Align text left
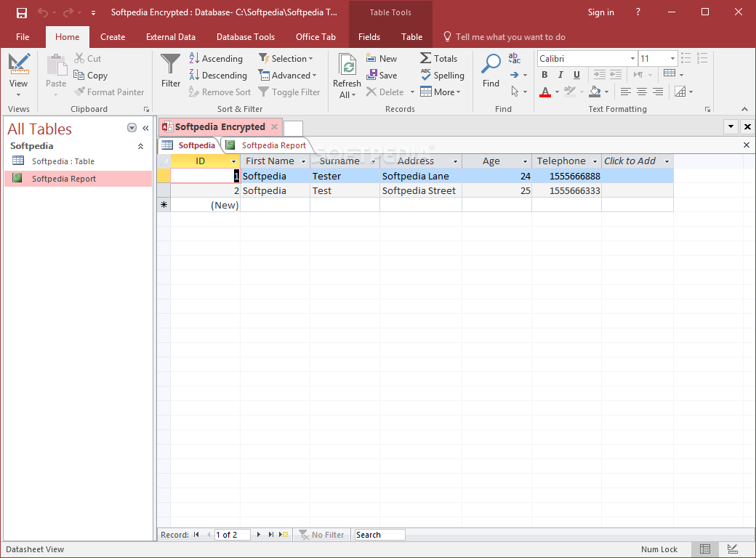This screenshot has width=756, height=558. click(625, 92)
